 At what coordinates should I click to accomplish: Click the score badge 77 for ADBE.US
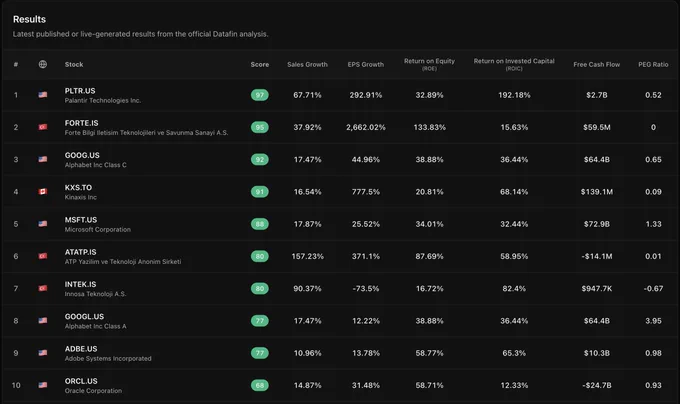[x=260, y=353]
